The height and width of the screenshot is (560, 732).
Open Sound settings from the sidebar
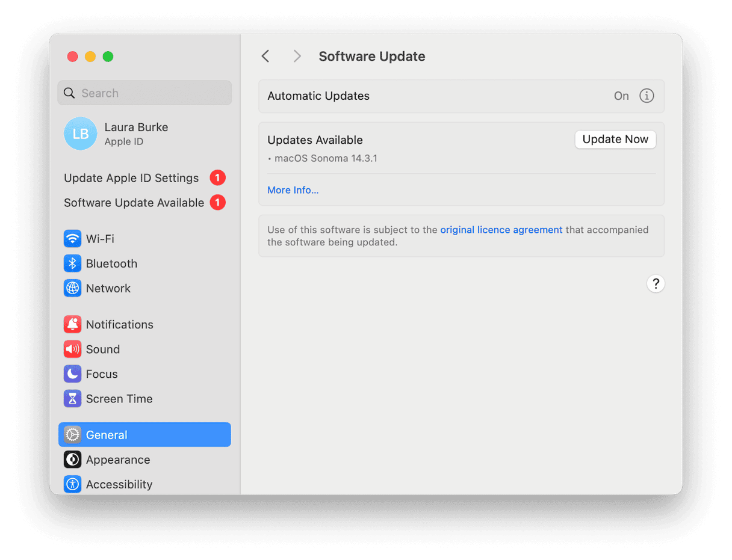72,349
